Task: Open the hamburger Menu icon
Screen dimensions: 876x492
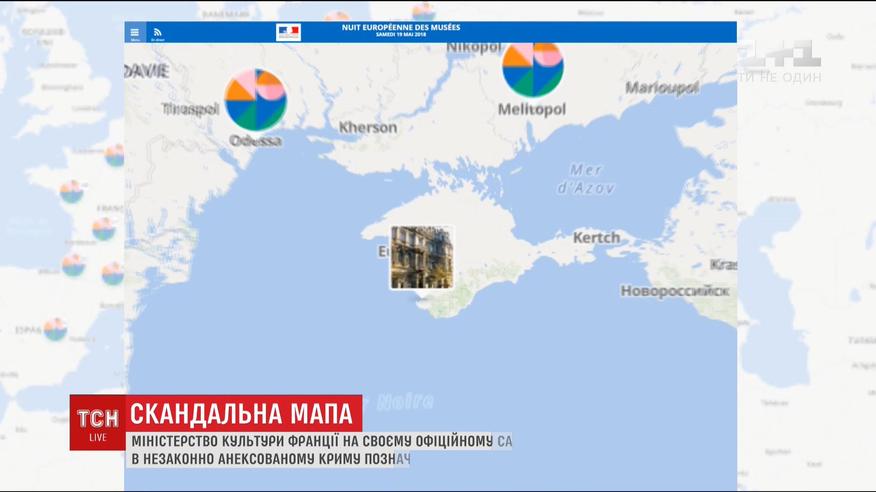Action: pyautogui.click(x=135, y=32)
